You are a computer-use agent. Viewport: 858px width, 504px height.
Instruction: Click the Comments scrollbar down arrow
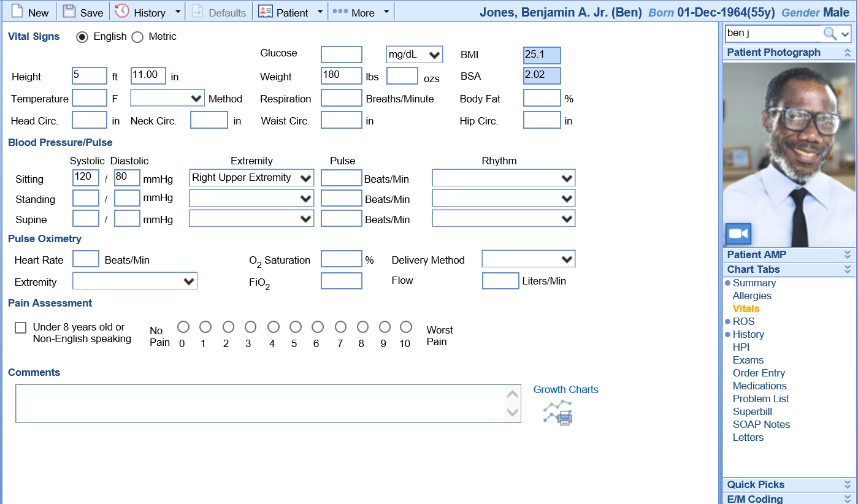(513, 413)
